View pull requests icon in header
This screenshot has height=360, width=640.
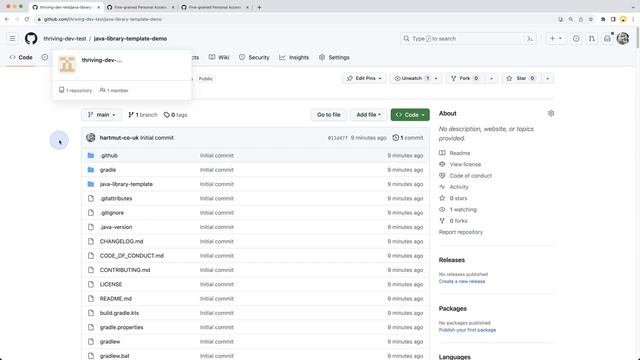coord(591,38)
